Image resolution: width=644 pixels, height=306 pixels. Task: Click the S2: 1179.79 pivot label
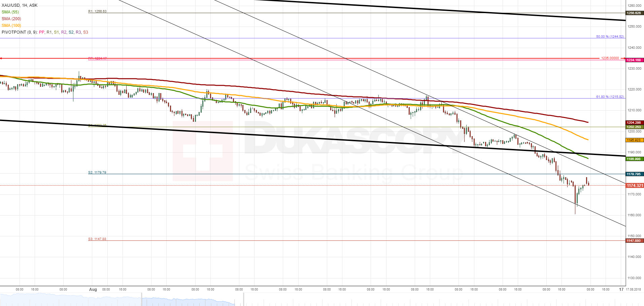(97, 173)
